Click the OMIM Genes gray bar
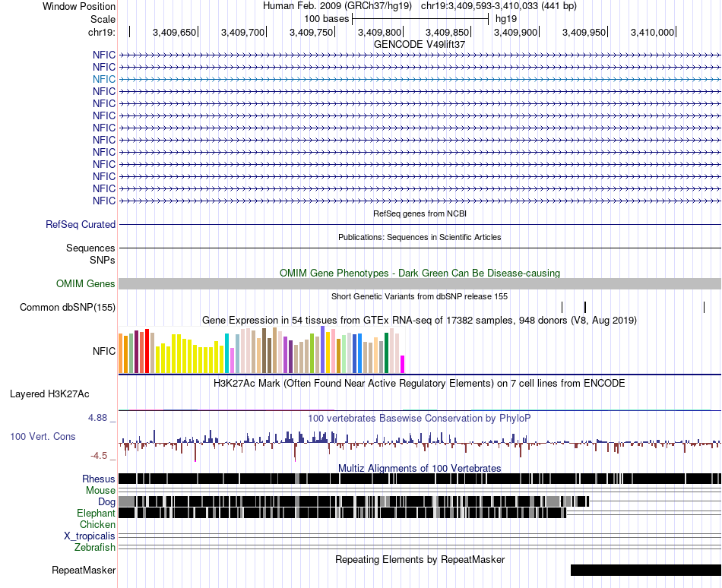 [x=420, y=284]
